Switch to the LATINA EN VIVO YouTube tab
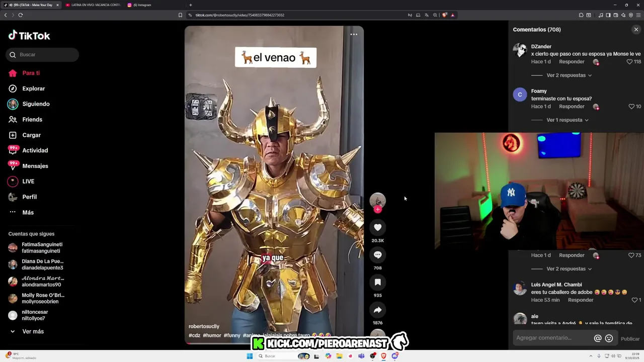The height and width of the screenshot is (362, 644). pos(93,5)
